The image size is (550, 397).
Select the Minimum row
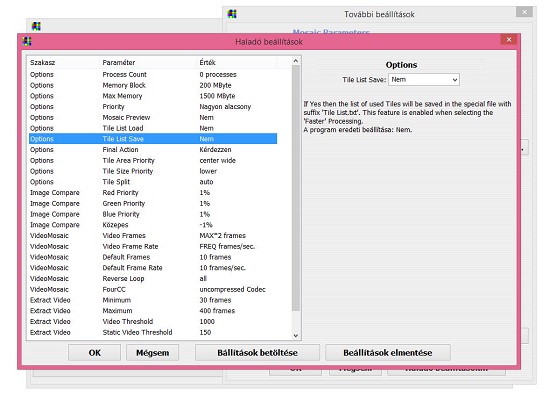[x=153, y=300]
